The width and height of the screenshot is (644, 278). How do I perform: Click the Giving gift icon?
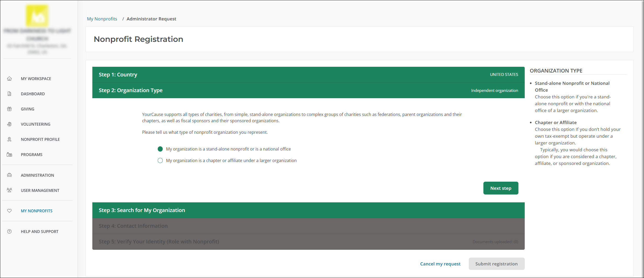tap(9, 109)
